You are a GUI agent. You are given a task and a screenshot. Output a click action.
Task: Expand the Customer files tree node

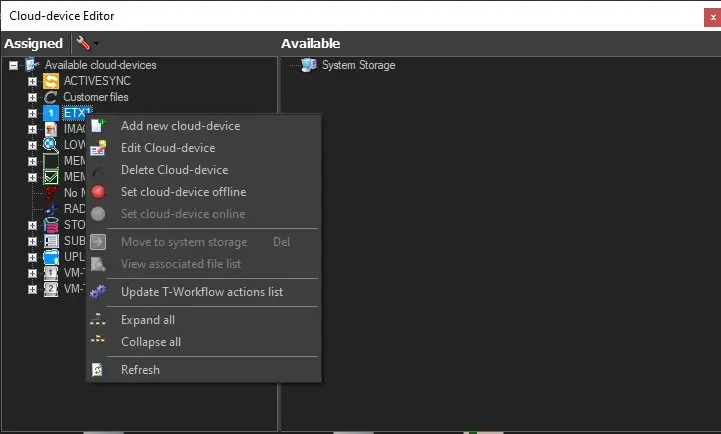[x=32, y=97]
